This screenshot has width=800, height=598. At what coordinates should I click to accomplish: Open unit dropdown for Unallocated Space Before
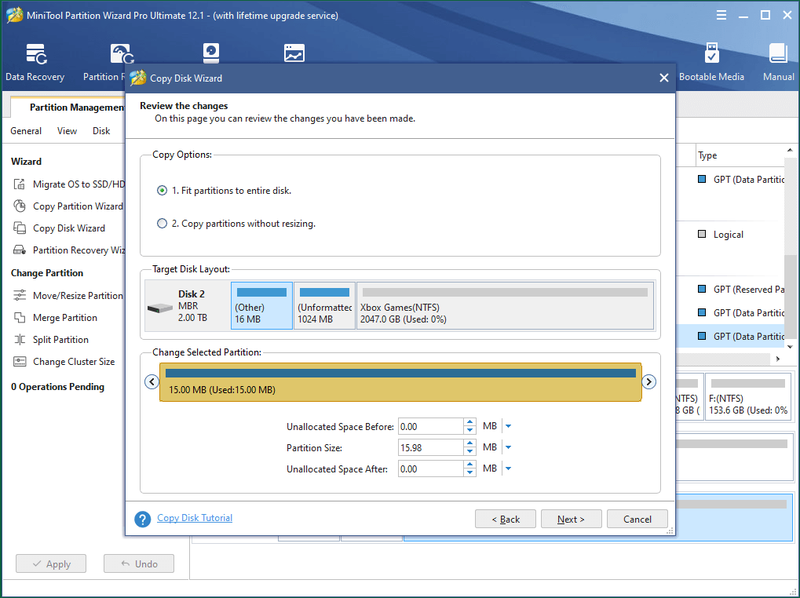(x=508, y=426)
